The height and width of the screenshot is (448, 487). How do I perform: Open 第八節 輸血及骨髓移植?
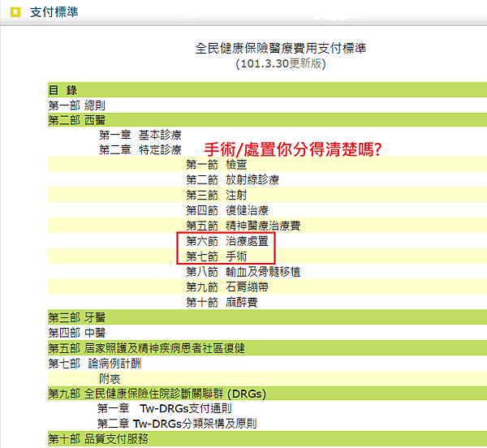243,272
